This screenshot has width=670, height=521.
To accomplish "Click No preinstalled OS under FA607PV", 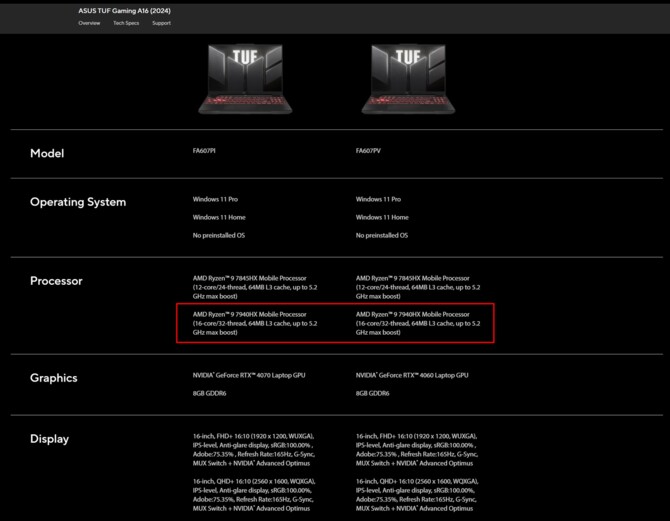I will (382, 235).
